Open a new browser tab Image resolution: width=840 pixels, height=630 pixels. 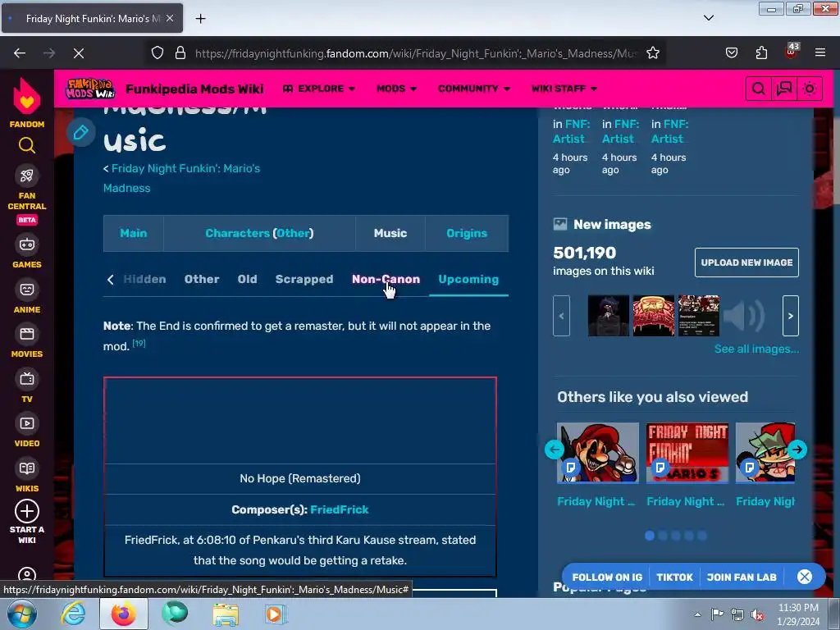200,19
